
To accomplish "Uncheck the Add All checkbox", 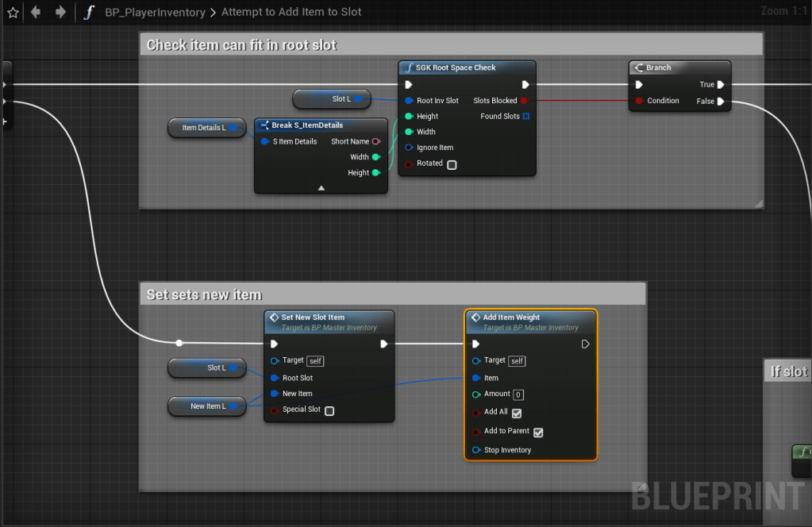I will (x=516, y=414).
